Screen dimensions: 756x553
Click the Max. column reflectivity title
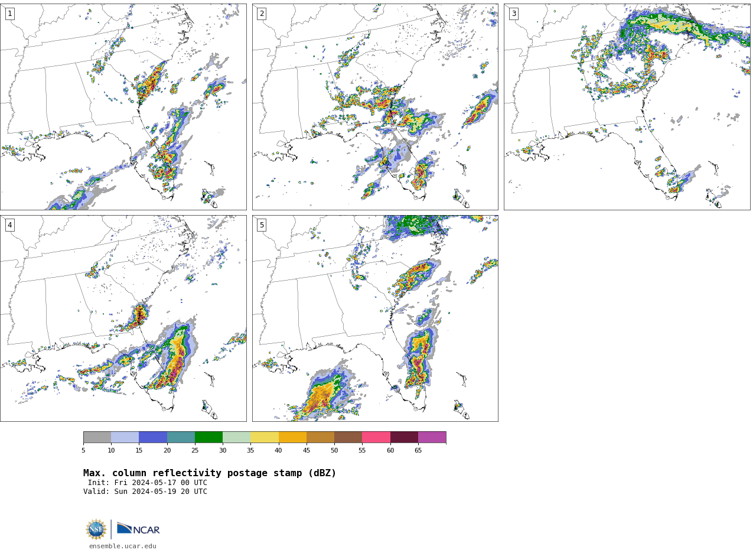(x=210, y=473)
